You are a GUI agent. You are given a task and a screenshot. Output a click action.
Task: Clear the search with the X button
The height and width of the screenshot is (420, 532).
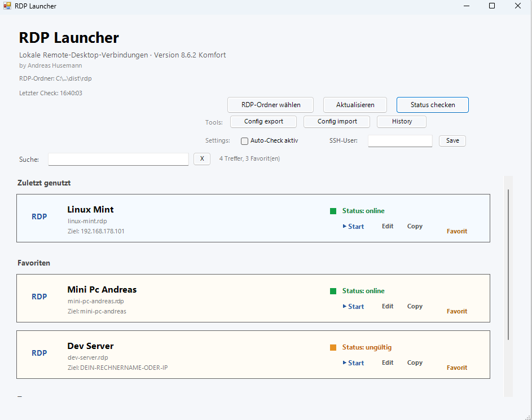(x=201, y=158)
